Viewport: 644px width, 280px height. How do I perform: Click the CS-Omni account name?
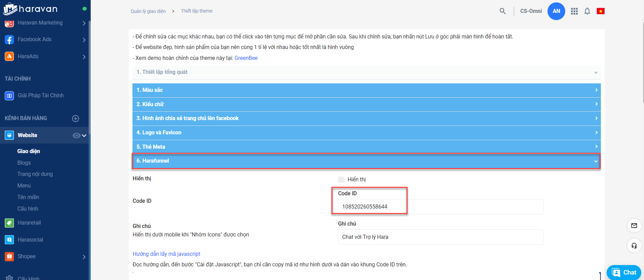click(531, 11)
